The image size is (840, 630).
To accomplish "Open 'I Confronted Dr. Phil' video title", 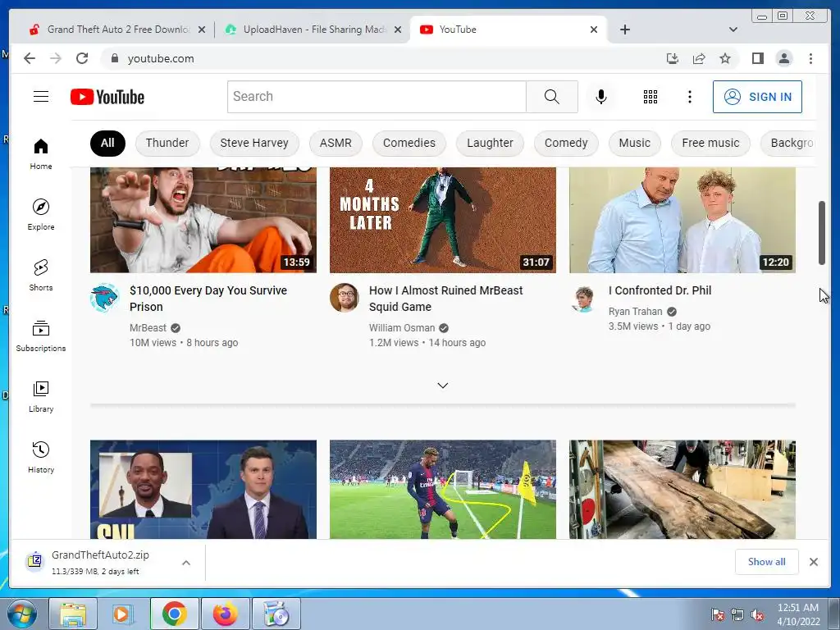I will pos(660,290).
